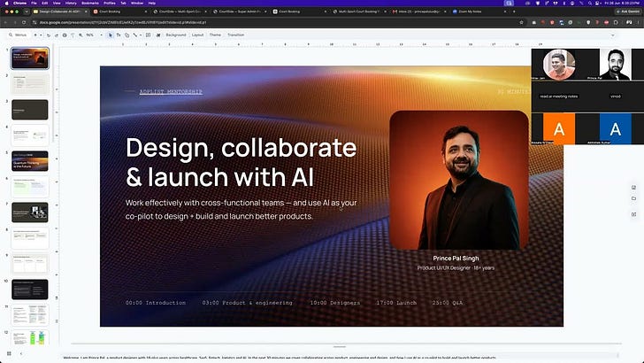
Task: Open the Shape tool
Action: [x=126, y=35]
